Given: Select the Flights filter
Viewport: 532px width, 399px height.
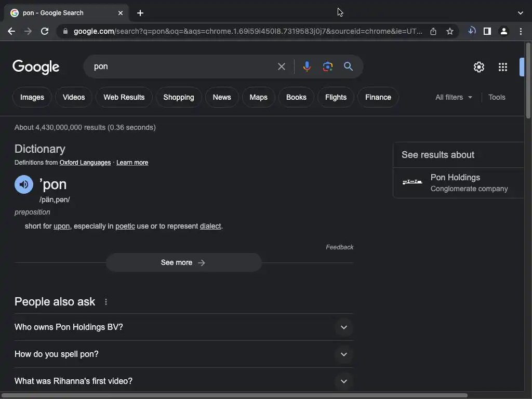Looking at the screenshot, I should (336, 97).
